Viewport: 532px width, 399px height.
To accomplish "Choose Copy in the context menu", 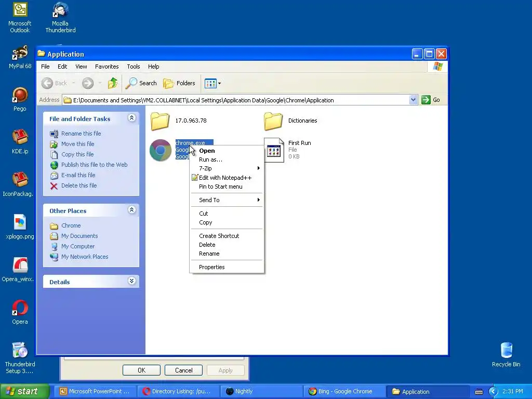I will (x=227, y=222).
